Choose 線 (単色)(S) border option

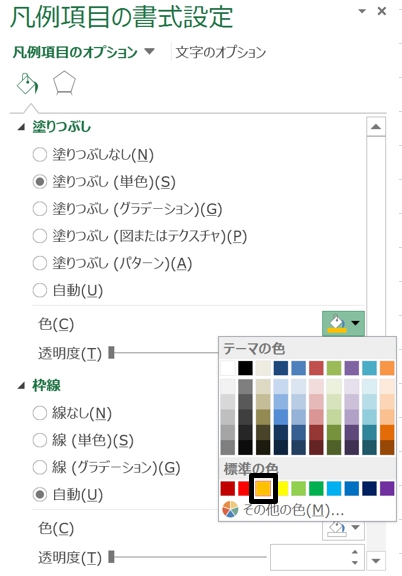coord(83,440)
